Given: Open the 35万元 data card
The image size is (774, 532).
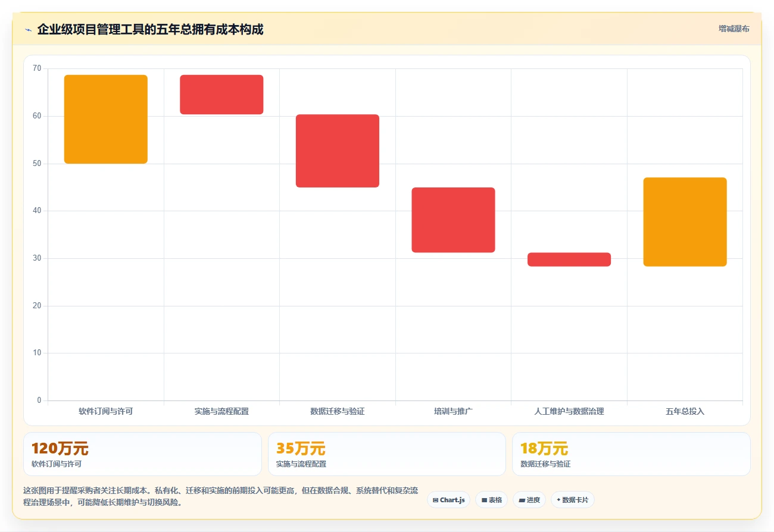Looking at the screenshot, I should click(x=387, y=454).
